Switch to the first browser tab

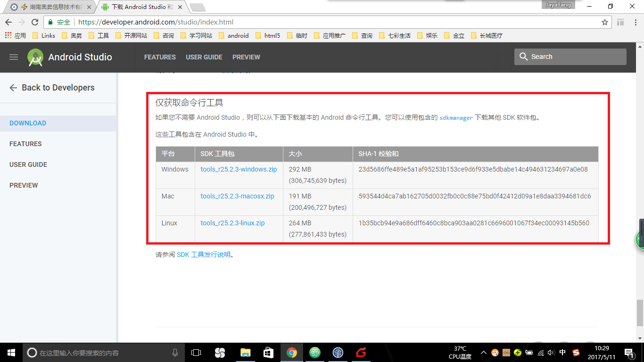point(50,7)
